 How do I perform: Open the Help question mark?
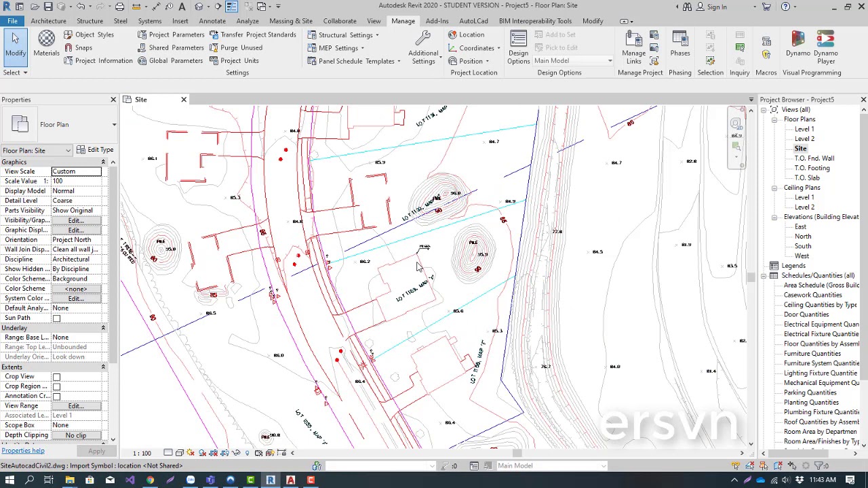[x=785, y=6]
